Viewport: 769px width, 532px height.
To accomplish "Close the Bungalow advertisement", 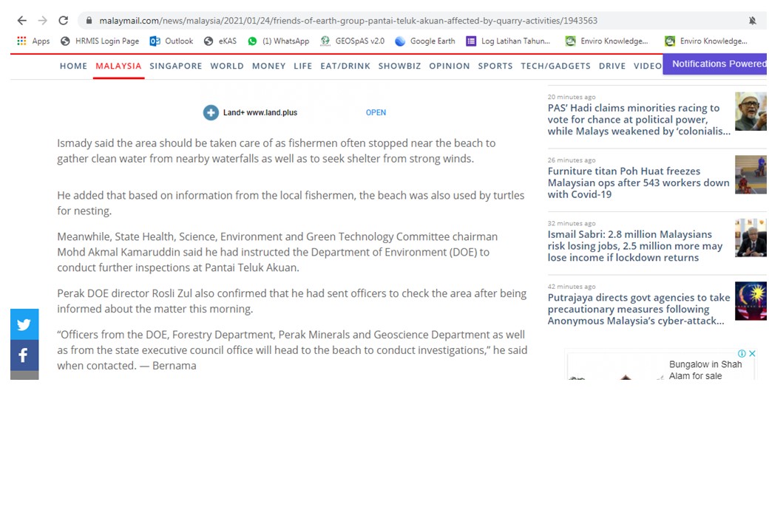I will 752,353.
